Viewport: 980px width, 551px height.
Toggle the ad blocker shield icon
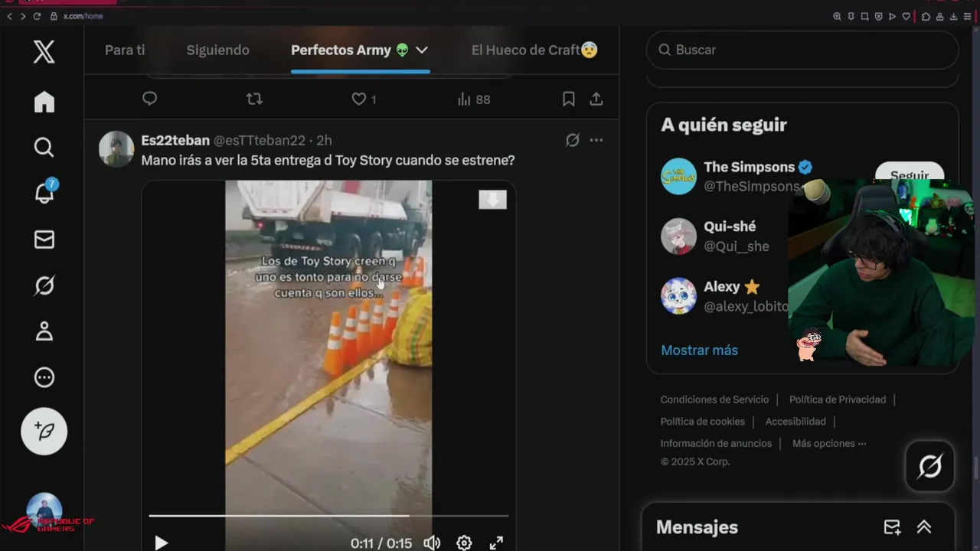pyautogui.click(x=878, y=16)
